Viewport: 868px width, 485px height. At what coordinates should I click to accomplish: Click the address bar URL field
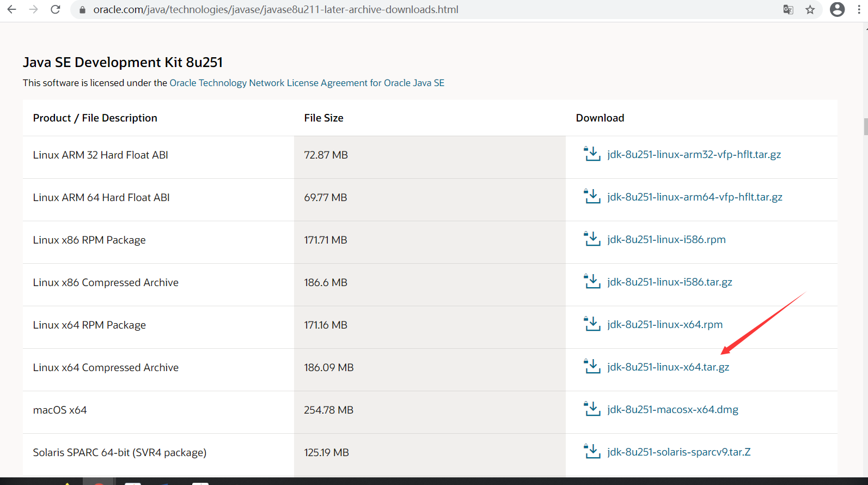pos(276,10)
